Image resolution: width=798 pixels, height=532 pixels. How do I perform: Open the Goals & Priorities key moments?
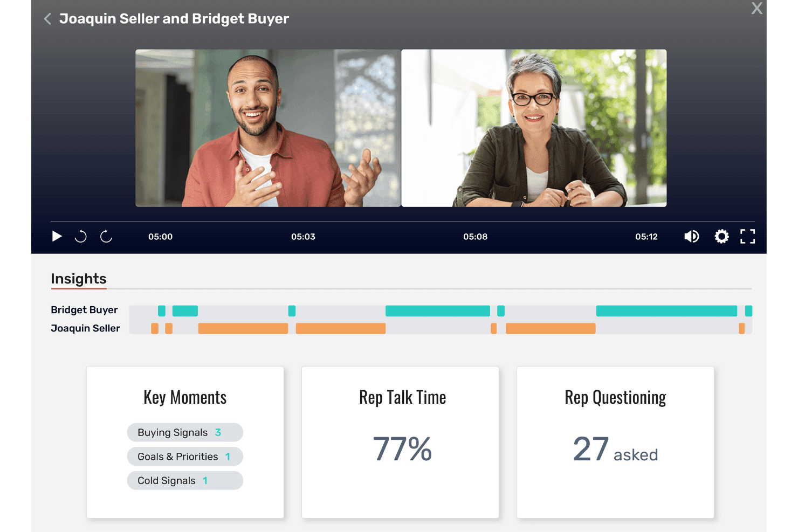coord(185,457)
